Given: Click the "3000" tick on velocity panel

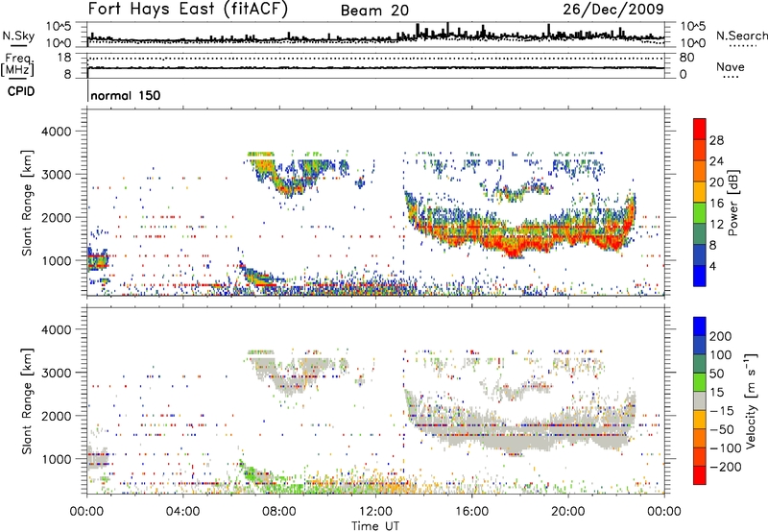Looking at the screenshot, I should (56, 373).
